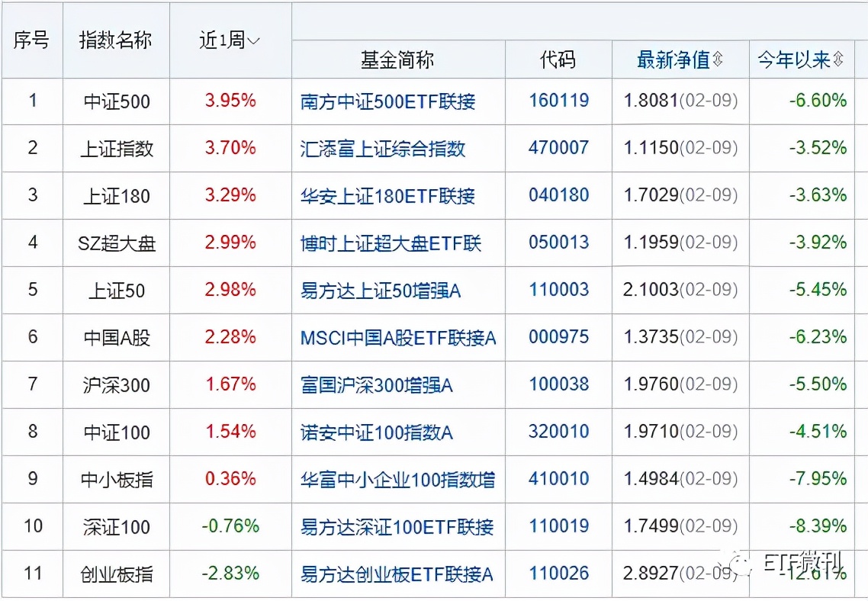The height and width of the screenshot is (601, 868).
Task: Click year-to-date value -6.60%
Action: point(818,101)
